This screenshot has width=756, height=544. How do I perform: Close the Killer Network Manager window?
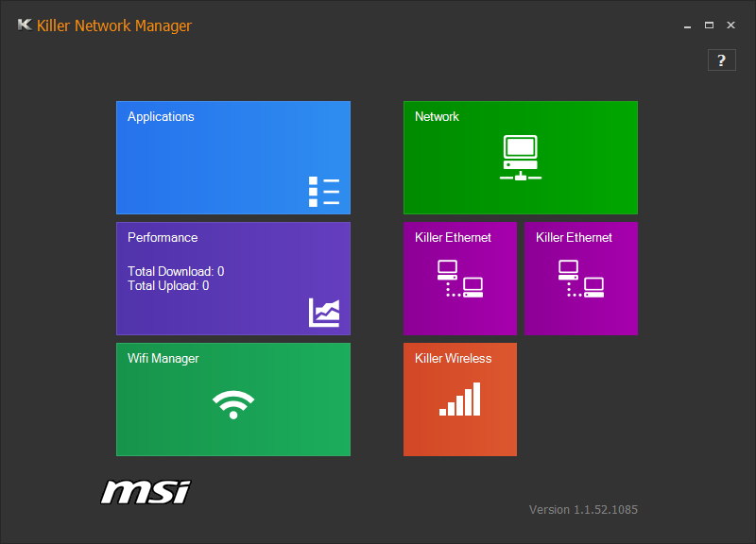pyautogui.click(x=730, y=25)
